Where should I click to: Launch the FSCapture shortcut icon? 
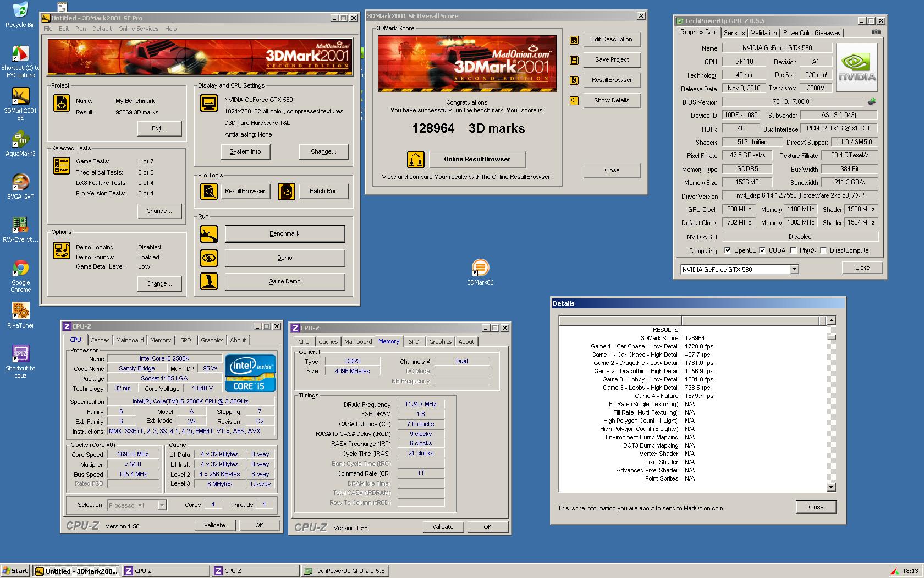20,54
